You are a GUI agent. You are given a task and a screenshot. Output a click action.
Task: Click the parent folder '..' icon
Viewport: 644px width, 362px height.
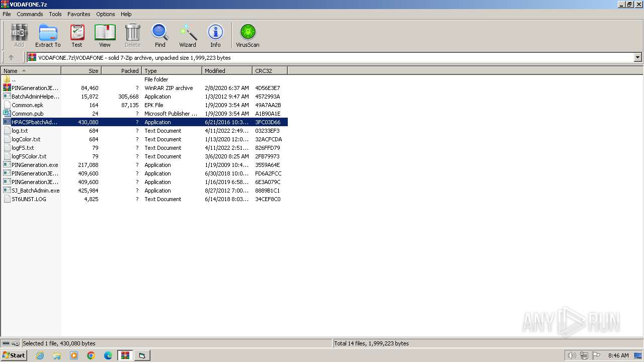[7, 79]
